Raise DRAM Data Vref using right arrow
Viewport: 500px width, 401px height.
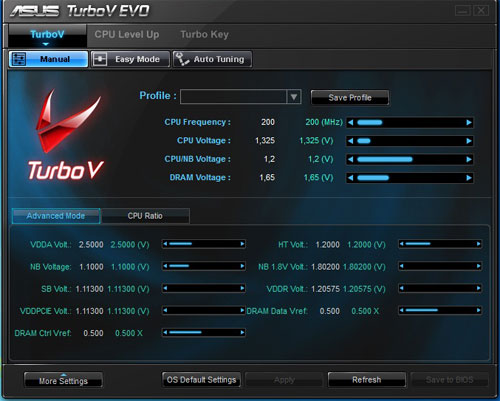tap(479, 310)
